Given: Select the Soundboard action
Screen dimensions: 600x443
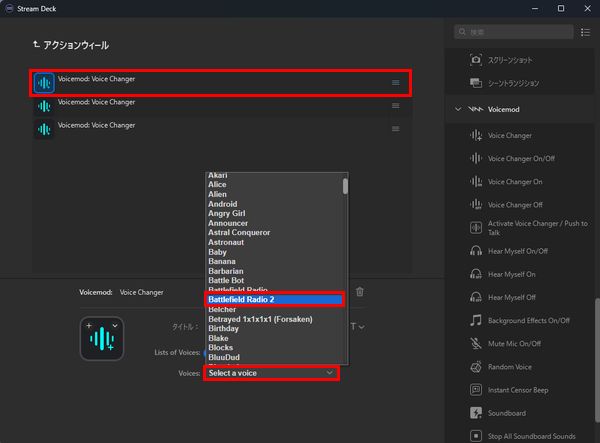Looking at the screenshot, I should pos(507,413).
